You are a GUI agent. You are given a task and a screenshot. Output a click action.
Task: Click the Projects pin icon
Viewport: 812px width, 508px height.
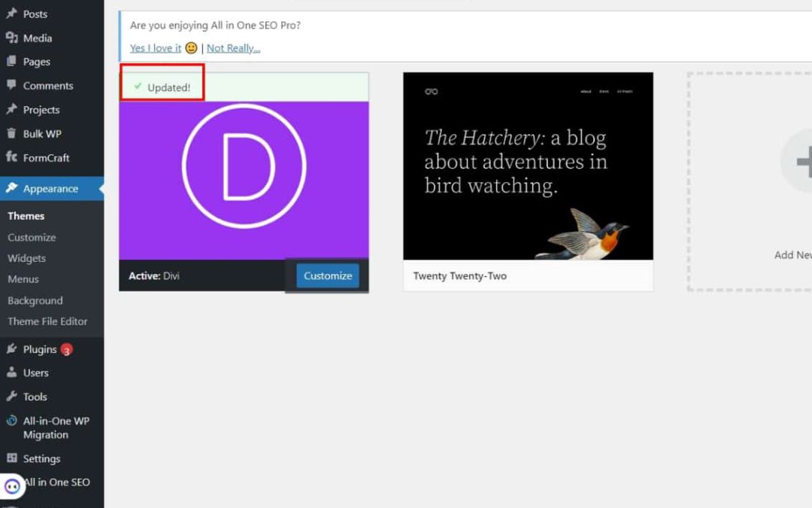tap(11, 109)
